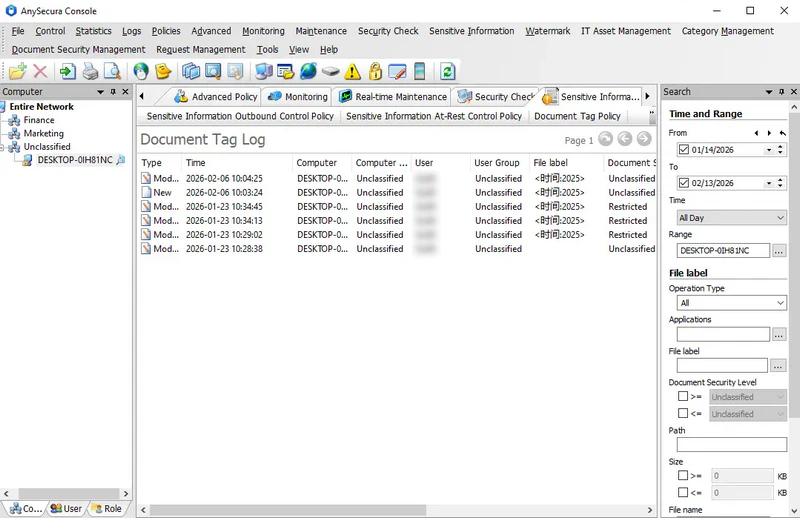The width and height of the screenshot is (800, 518).
Task: Open print preview magnifier page icon
Action: [x=112, y=71]
